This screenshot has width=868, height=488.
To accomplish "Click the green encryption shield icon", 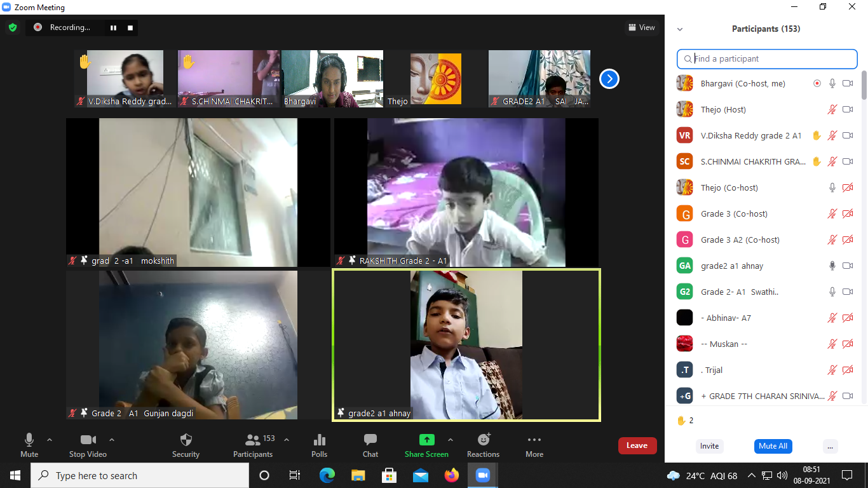I will coord(13,27).
